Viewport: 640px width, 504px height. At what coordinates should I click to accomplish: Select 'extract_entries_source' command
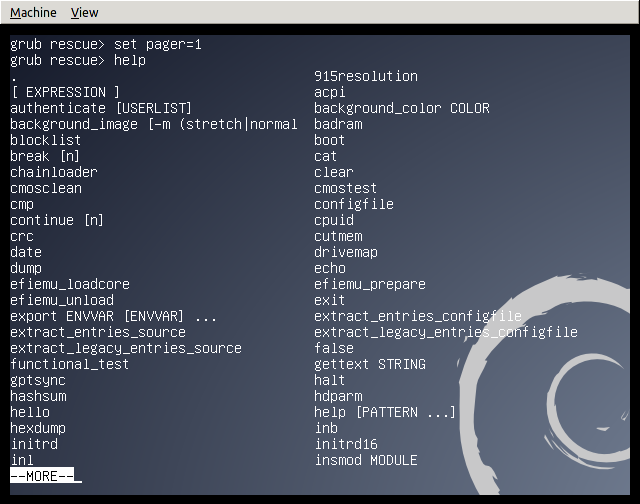click(98, 332)
